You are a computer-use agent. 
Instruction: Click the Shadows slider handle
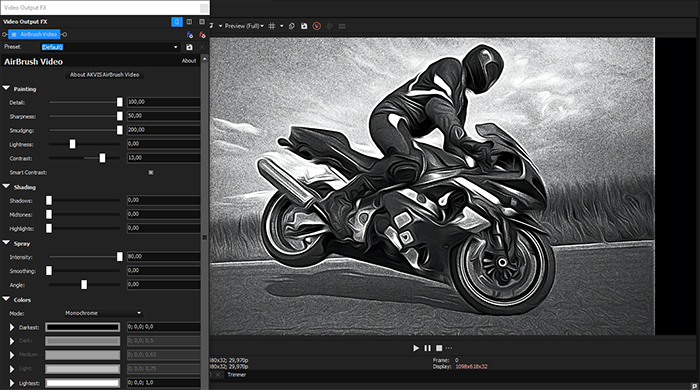coord(49,201)
